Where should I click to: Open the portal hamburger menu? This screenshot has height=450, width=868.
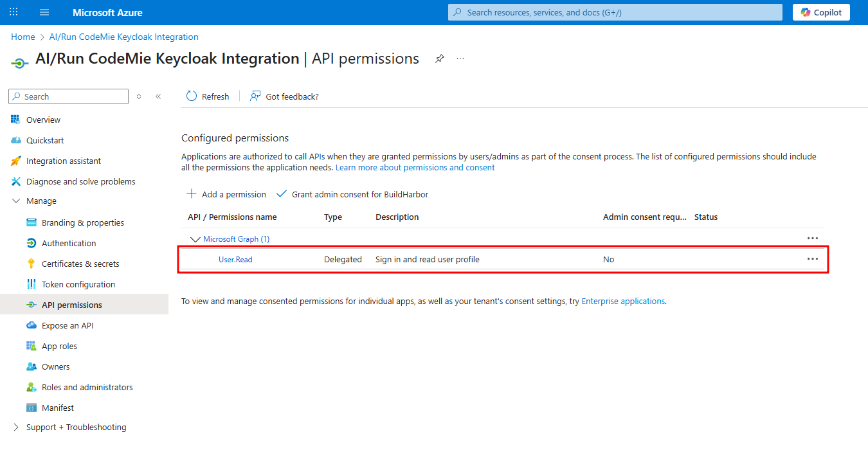pos(44,12)
